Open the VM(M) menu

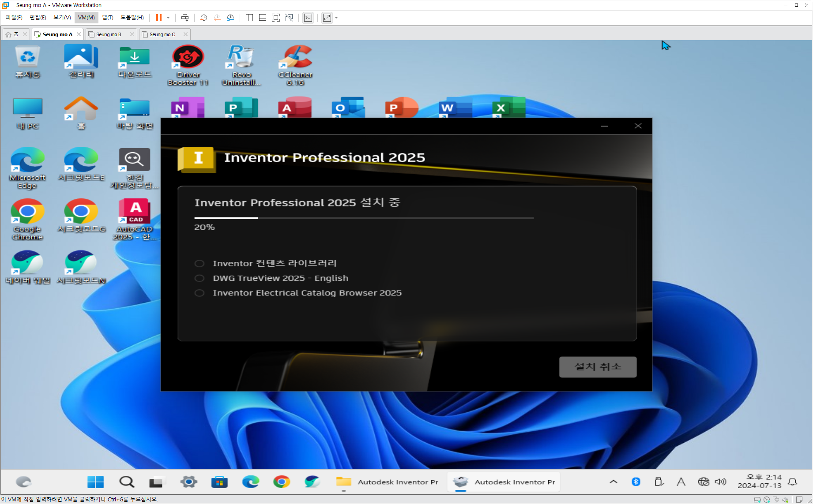click(86, 18)
